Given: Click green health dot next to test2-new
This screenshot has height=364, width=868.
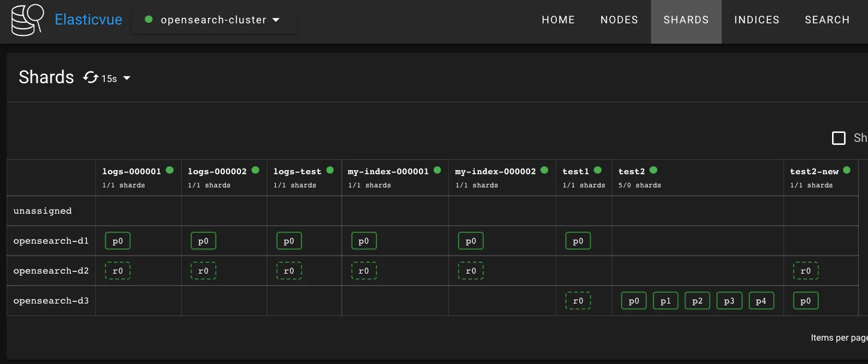Looking at the screenshot, I should 846,170.
